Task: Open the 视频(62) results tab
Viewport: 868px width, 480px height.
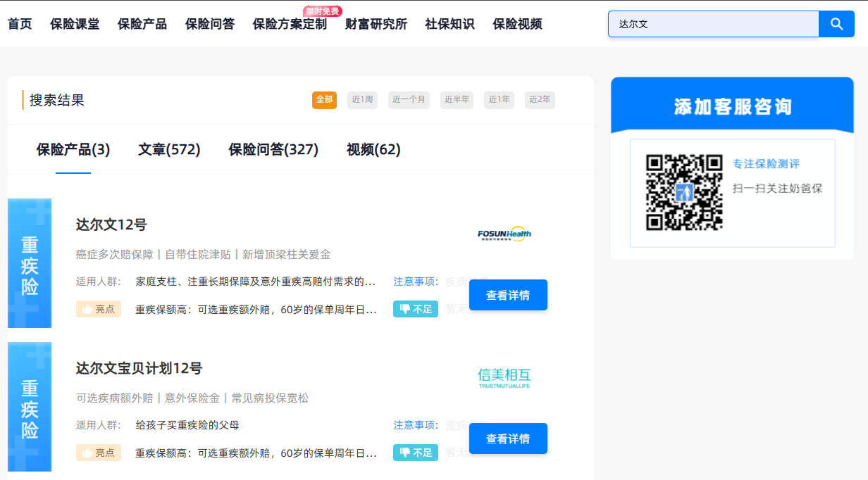Action: tap(373, 149)
